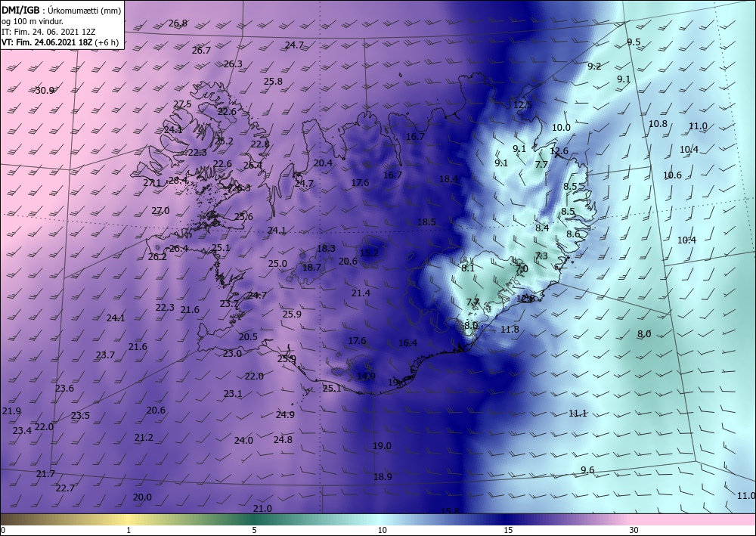Viewport: 756px width, 536px height.
Task: Click the map value 20.5
Action: pos(248,336)
